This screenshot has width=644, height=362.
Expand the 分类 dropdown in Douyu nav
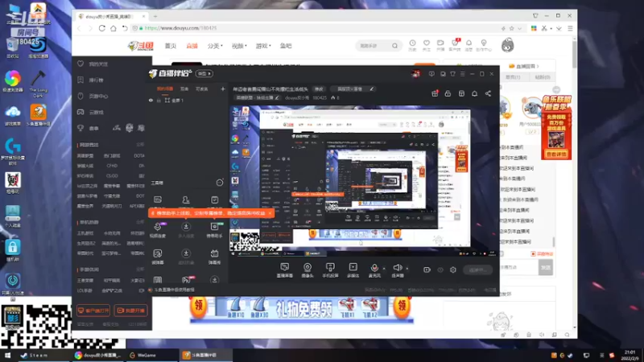pyautogui.click(x=215, y=46)
